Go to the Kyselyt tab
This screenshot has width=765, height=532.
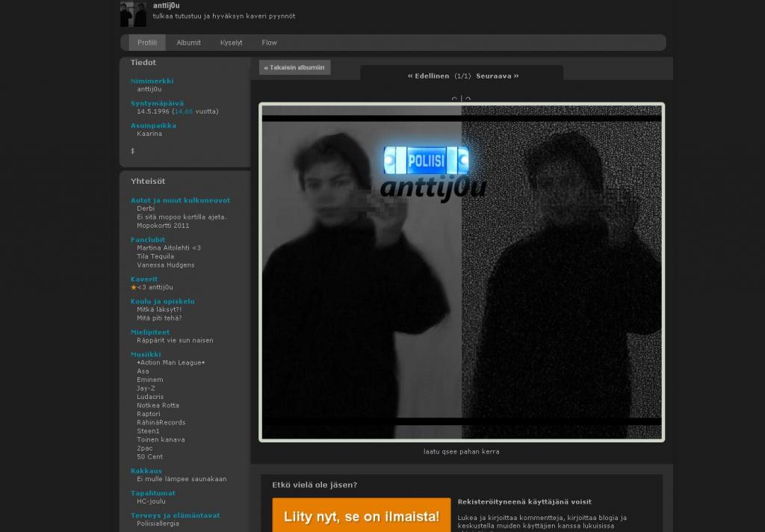click(231, 43)
